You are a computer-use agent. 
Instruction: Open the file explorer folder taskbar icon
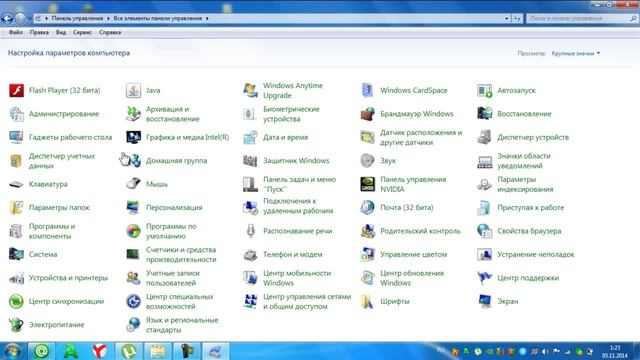click(x=158, y=351)
